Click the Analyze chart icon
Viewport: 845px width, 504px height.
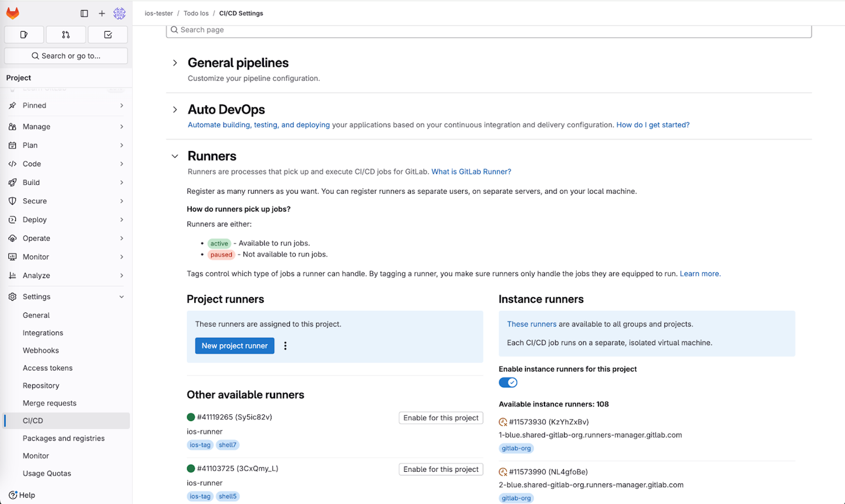click(x=12, y=275)
